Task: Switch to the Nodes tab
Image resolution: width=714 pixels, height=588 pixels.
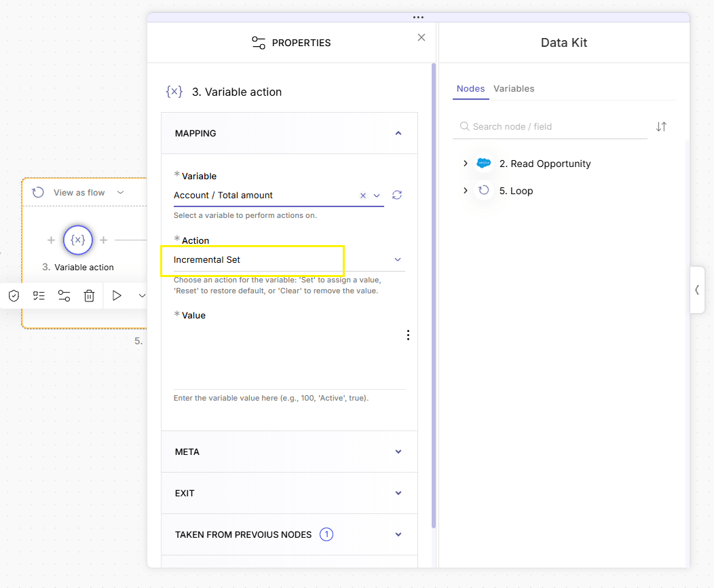Action: tap(470, 89)
